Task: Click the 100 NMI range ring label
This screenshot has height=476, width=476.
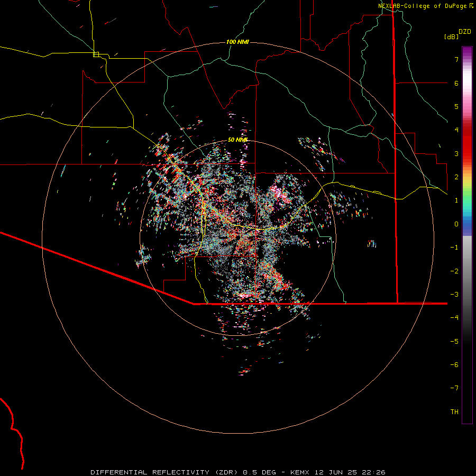Action: pos(237,42)
